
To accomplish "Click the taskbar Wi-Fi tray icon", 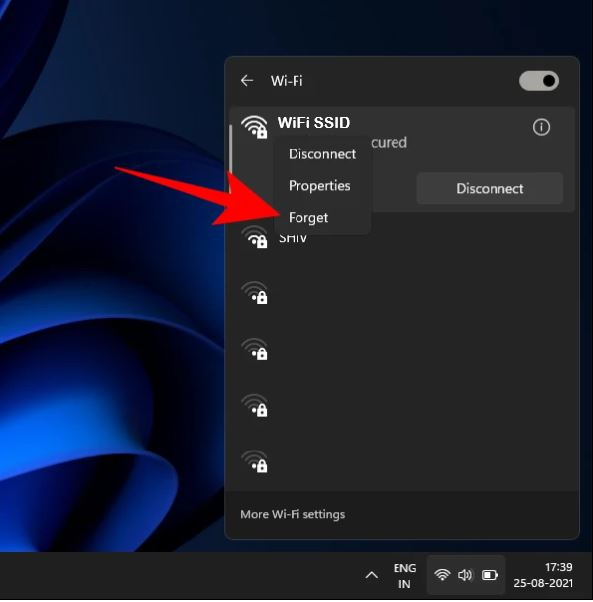I will tap(442, 575).
